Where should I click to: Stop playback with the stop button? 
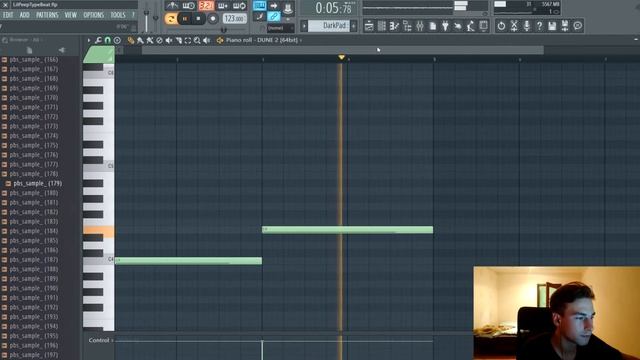[198, 18]
